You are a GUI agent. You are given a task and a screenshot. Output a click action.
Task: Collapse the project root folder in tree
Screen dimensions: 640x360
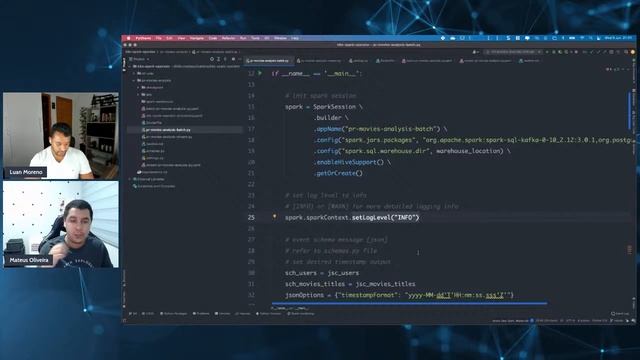[130, 66]
